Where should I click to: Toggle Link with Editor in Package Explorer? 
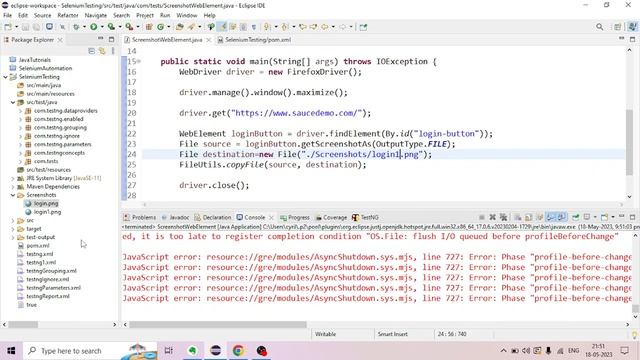(x=102, y=51)
